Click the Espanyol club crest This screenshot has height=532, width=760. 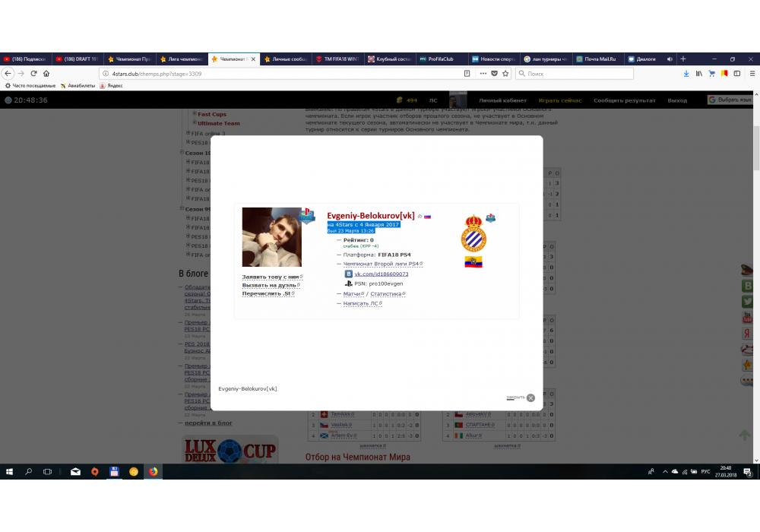(473, 233)
